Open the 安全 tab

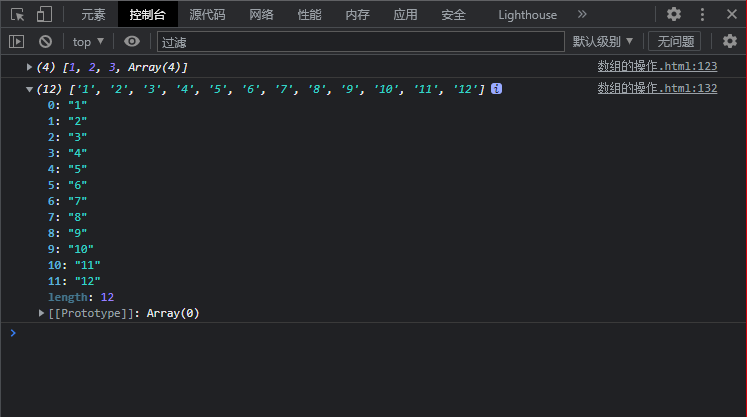453,15
